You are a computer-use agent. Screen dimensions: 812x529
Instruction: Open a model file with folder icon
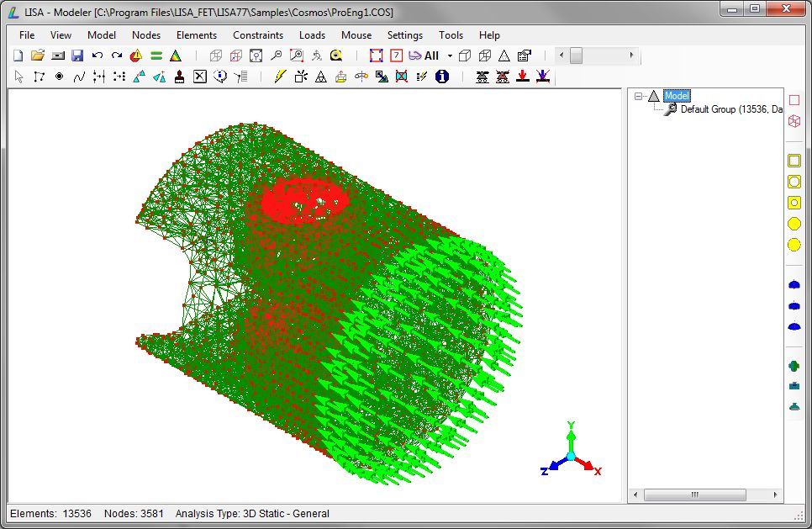click(38, 56)
